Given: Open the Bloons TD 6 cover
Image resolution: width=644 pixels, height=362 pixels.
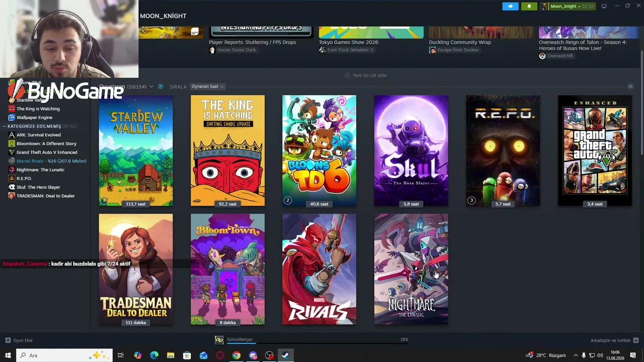Looking at the screenshot, I should pyautogui.click(x=319, y=150).
